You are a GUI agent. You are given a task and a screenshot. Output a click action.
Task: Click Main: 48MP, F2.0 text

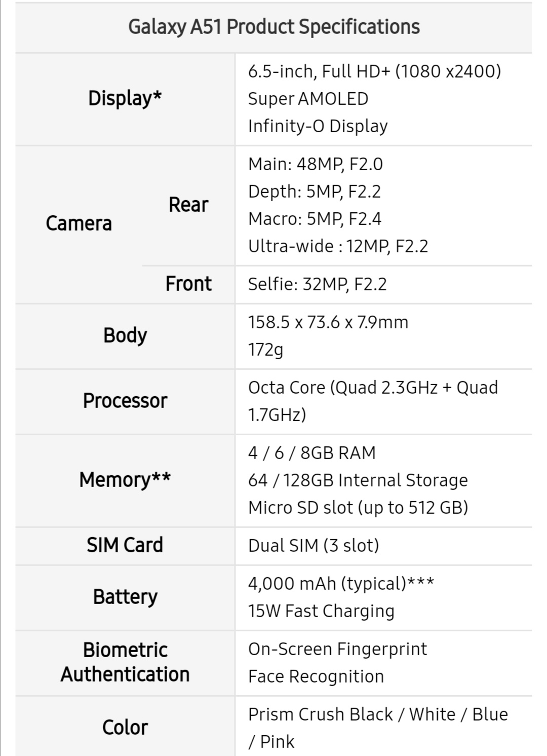coord(316,164)
